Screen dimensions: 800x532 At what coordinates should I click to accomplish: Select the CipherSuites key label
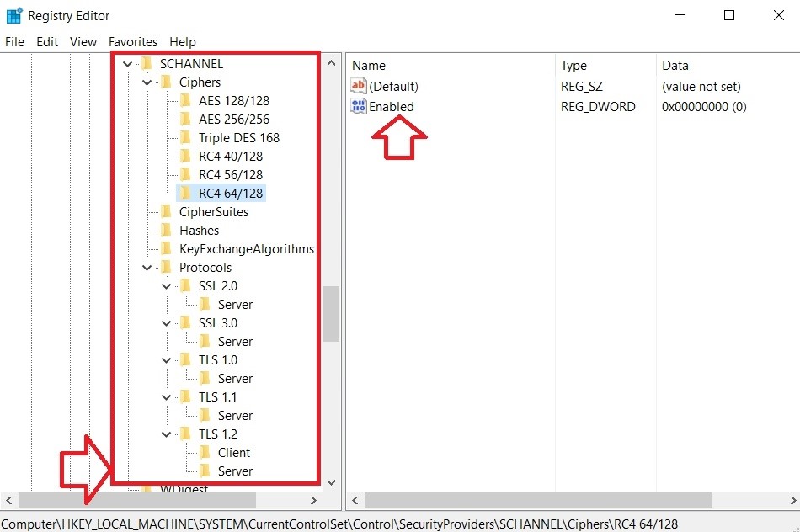point(214,211)
